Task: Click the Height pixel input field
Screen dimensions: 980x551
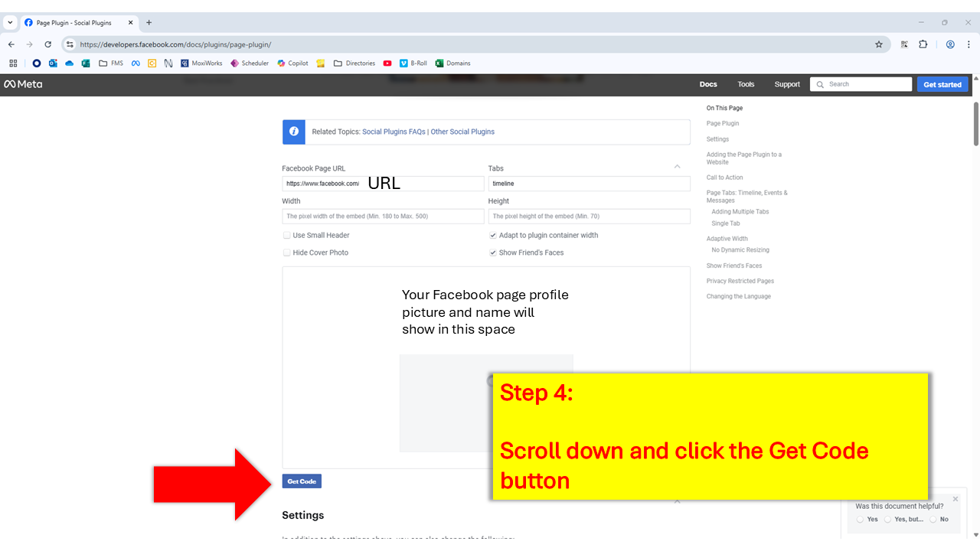Action: point(589,217)
